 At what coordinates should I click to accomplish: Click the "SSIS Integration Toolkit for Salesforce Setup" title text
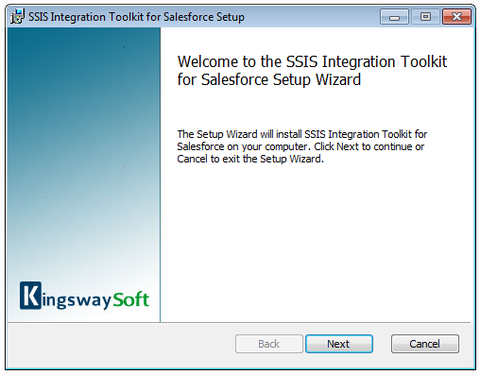tap(136, 17)
